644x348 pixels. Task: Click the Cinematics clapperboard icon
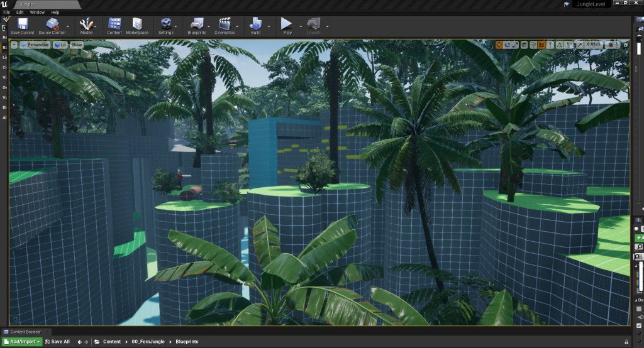[225, 25]
